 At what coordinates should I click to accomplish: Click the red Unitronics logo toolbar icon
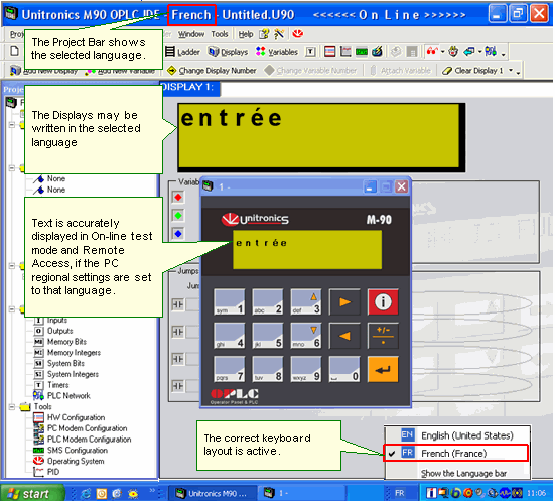click(x=298, y=34)
